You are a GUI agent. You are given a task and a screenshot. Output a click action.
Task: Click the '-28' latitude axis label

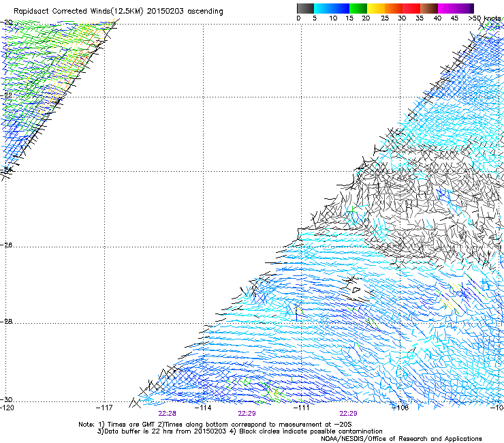click(x=6, y=321)
